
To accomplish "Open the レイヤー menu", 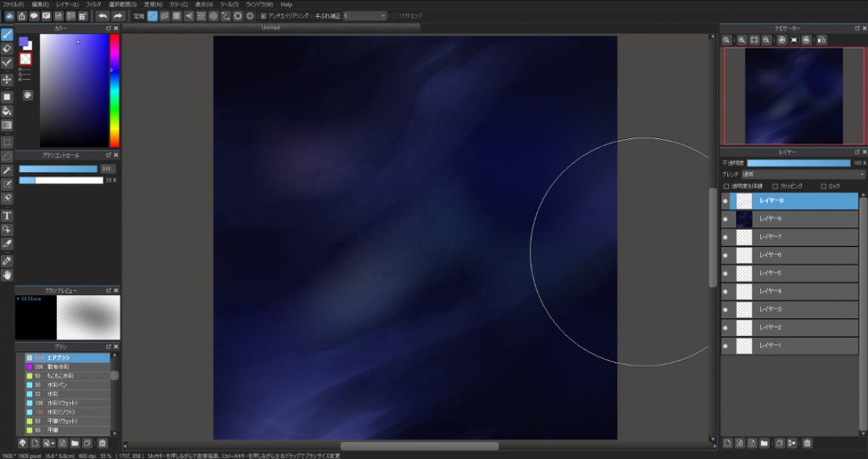I will [67, 4].
